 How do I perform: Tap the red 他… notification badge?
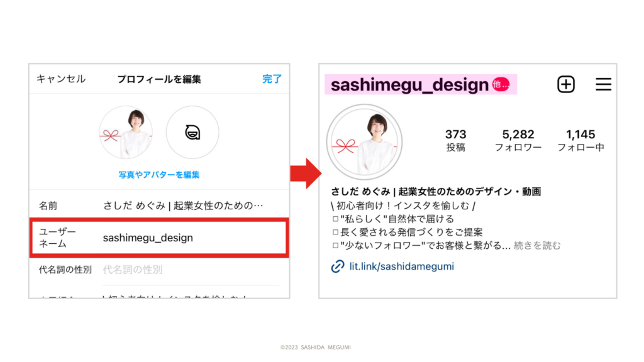[x=501, y=85]
